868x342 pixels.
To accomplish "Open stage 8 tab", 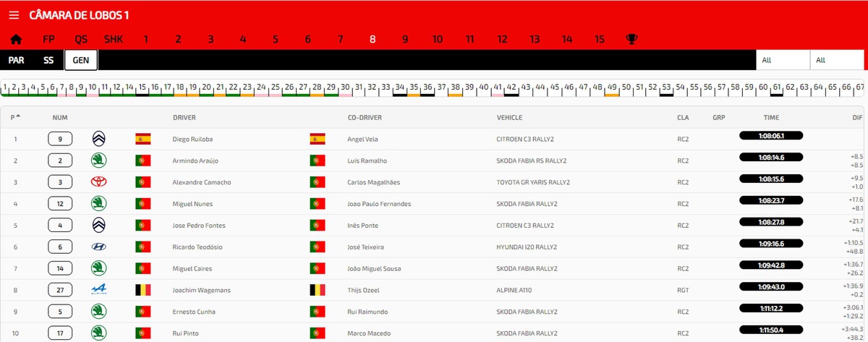I will coord(373,39).
